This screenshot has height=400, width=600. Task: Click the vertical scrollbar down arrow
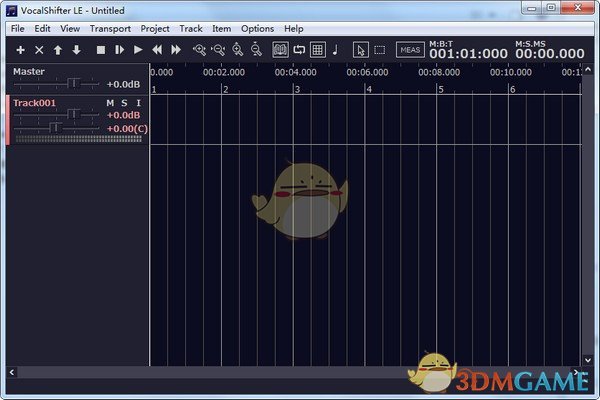[x=588, y=360]
